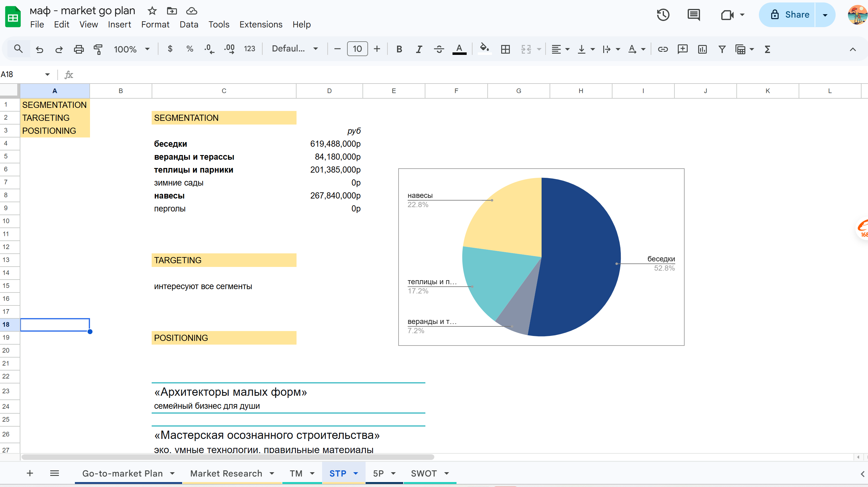This screenshot has height=487, width=868.
Task: Add a new sheet
Action: point(30,473)
